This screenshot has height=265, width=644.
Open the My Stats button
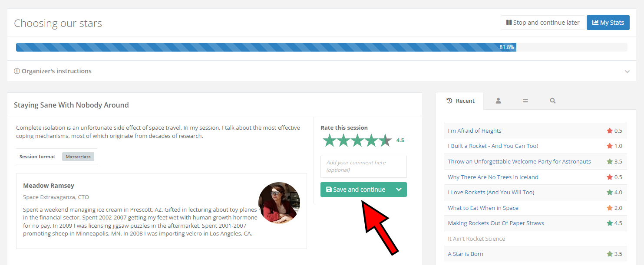point(608,23)
